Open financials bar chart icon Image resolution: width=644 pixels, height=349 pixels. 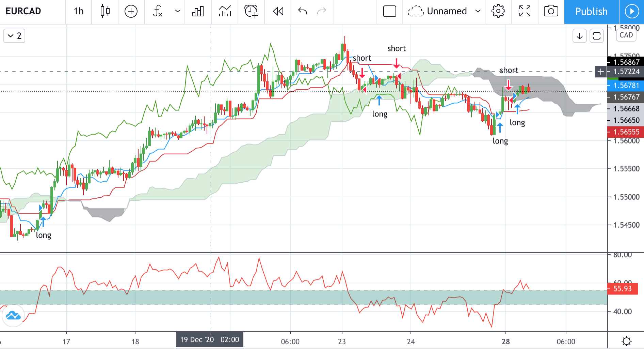(x=198, y=11)
